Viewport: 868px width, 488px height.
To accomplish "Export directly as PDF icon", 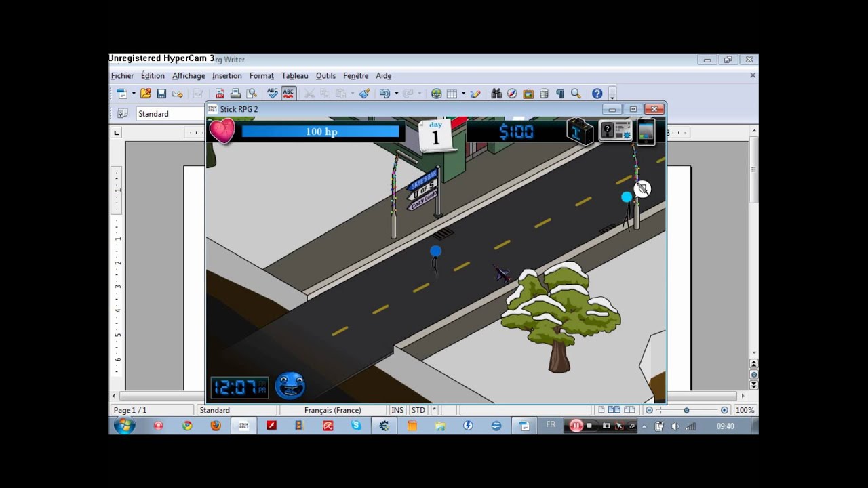I will point(220,94).
